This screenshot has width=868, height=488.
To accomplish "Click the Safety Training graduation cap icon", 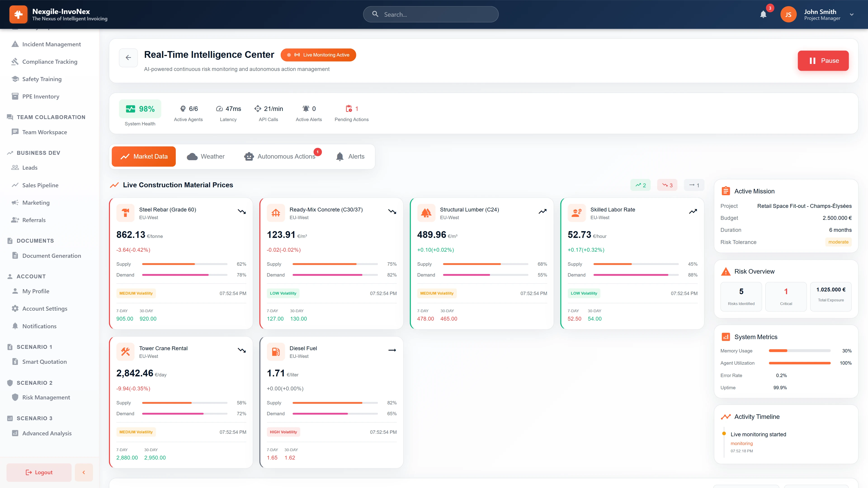I will click(x=15, y=79).
